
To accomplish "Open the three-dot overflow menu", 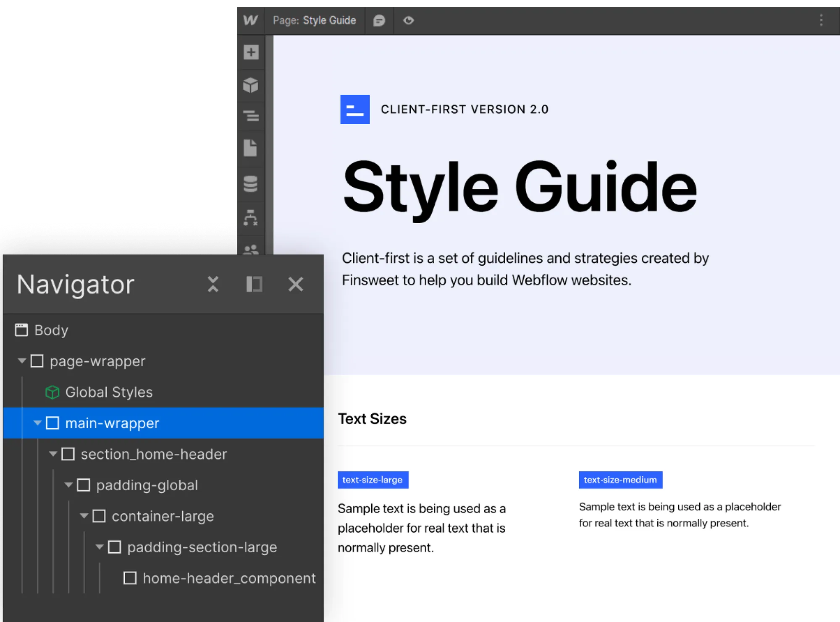I will (x=821, y=20).
